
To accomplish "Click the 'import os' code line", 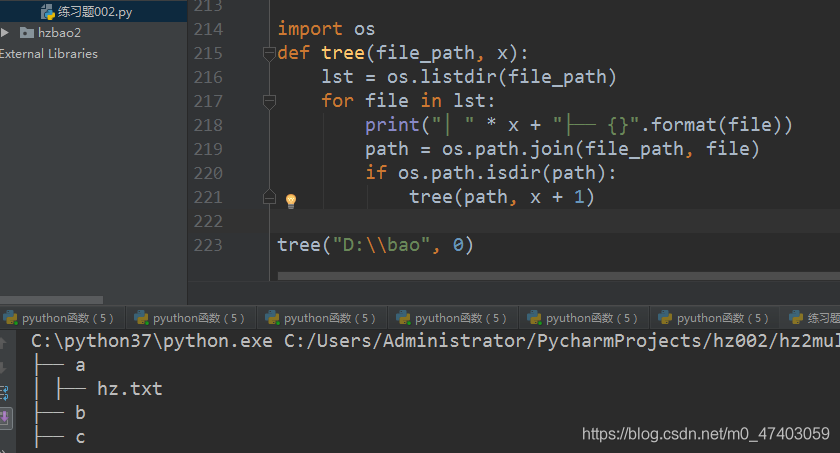I will (x=326, y=29).
